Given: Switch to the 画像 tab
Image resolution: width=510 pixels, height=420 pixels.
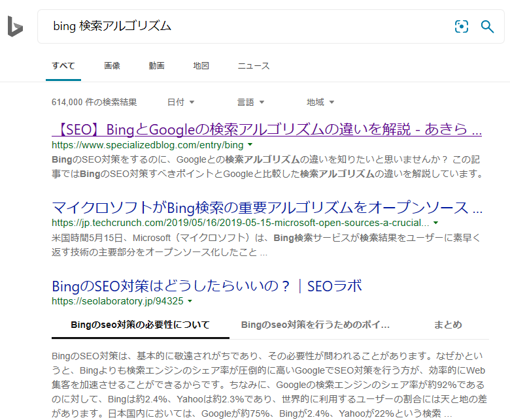Looking at the screenshot, I should (112, 66).
